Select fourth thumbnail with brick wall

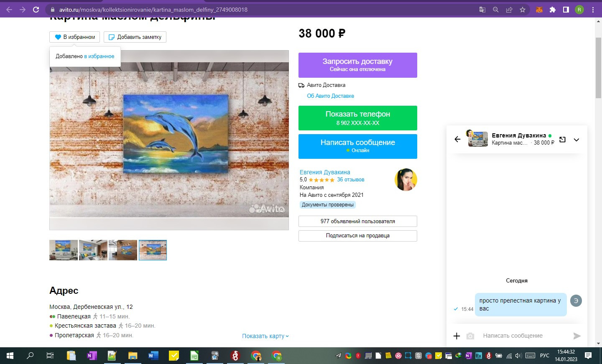tap(153, 250)
